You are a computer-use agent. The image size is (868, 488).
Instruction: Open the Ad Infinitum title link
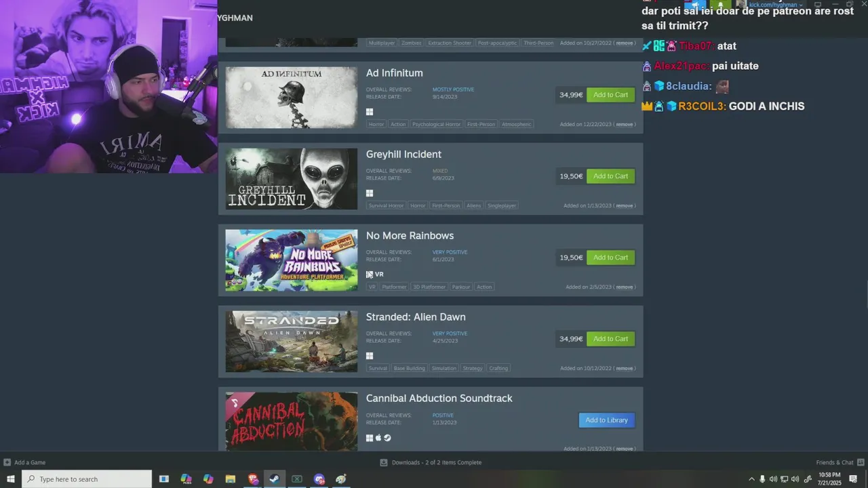click(394, 73)
